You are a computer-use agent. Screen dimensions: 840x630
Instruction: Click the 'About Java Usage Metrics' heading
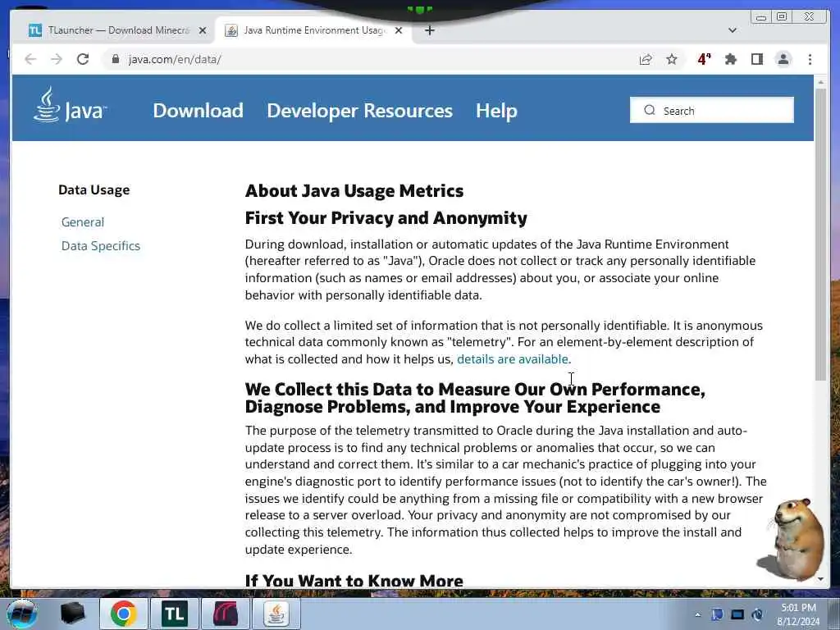354,190
